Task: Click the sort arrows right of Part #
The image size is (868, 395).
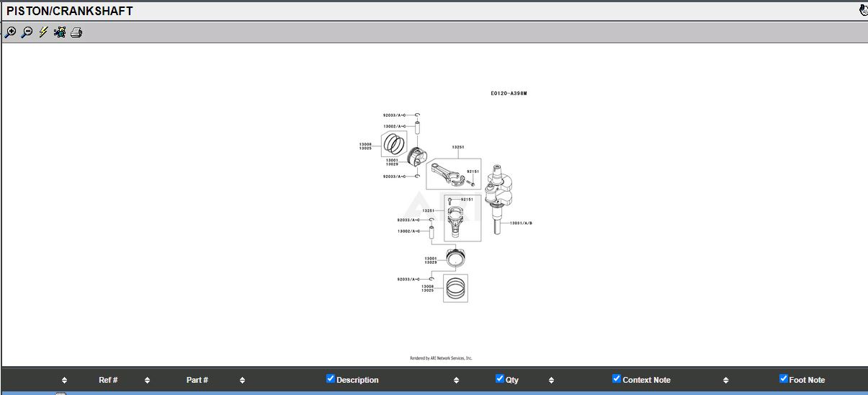Action: (x=242, y=381)
